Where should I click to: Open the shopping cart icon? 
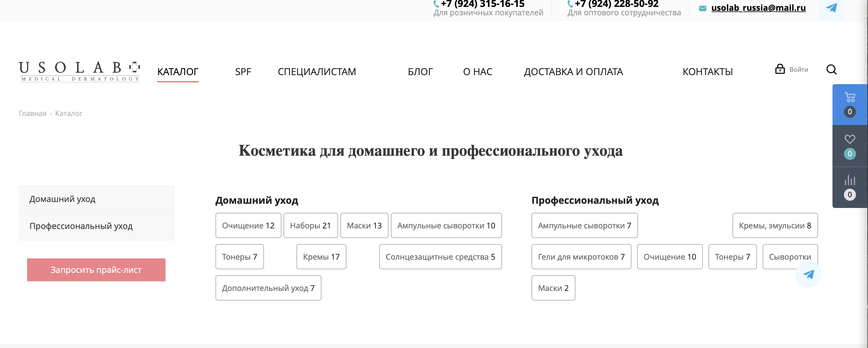[849, 98]
